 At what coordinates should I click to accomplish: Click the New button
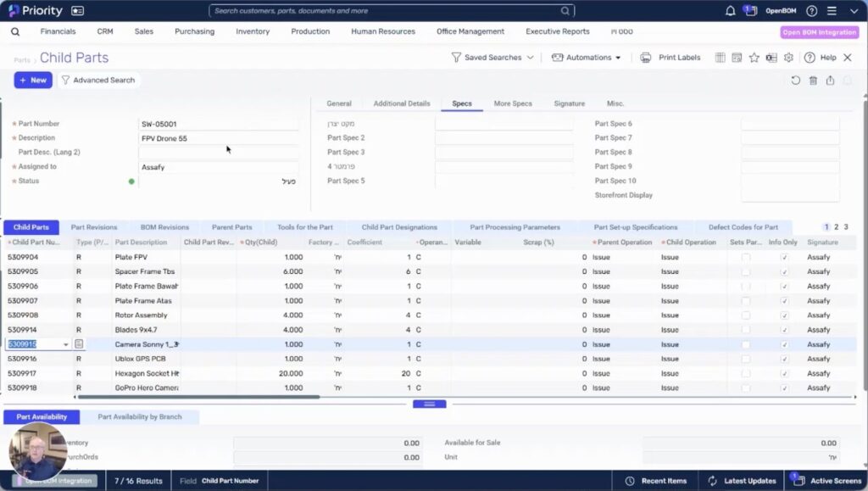click(33, 81)
